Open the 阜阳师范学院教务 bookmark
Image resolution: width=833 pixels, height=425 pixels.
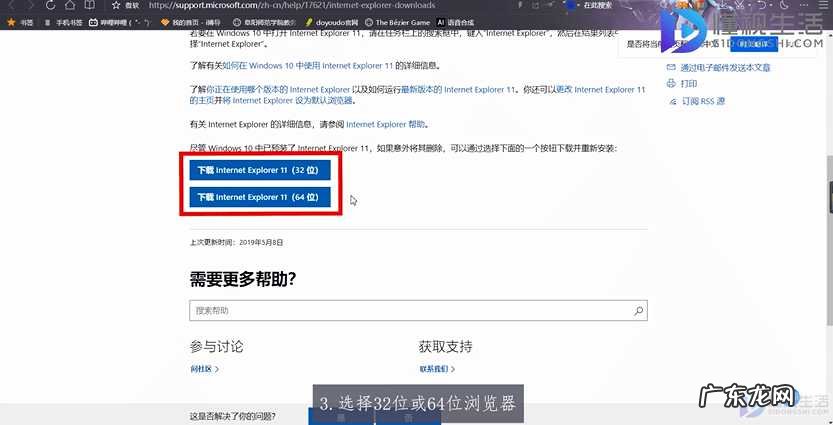click(264, 22)
